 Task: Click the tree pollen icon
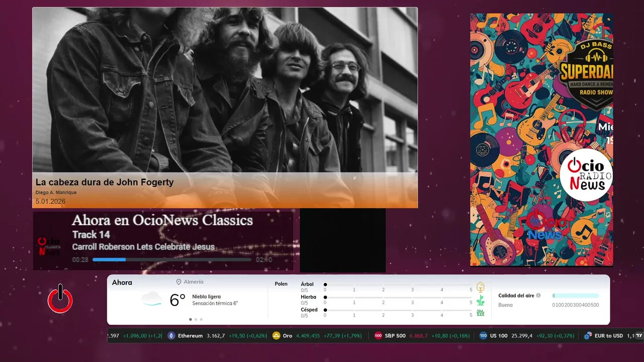coord(480,287)
